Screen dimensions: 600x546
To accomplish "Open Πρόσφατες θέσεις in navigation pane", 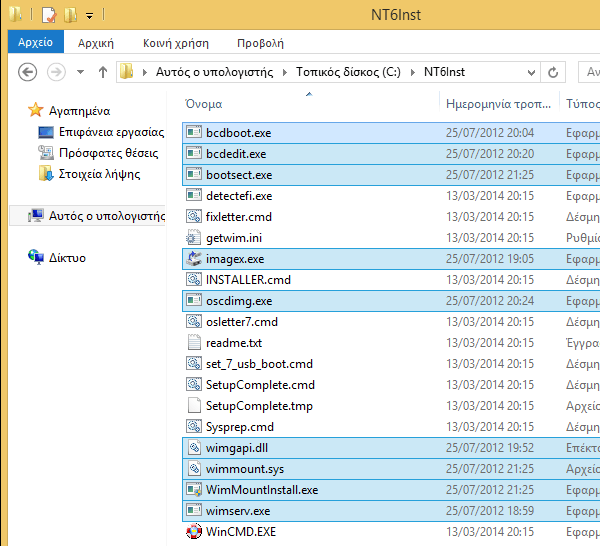I will coord(108,153).
